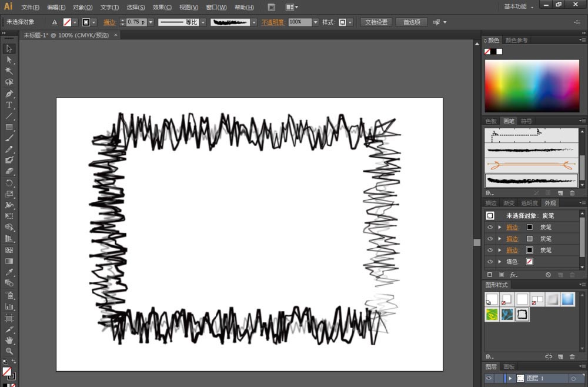Select the Eyedropper tool
This screenshot has height=387, width=588.
point(9,272)
